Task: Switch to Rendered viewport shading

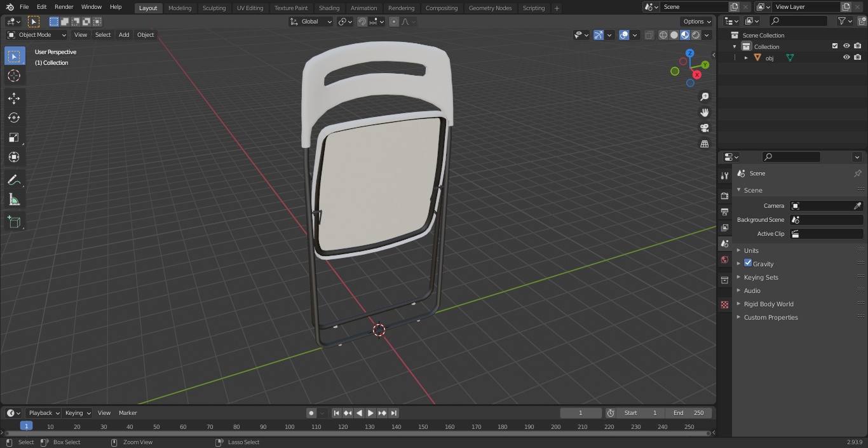Action: (x=696, y=35)
